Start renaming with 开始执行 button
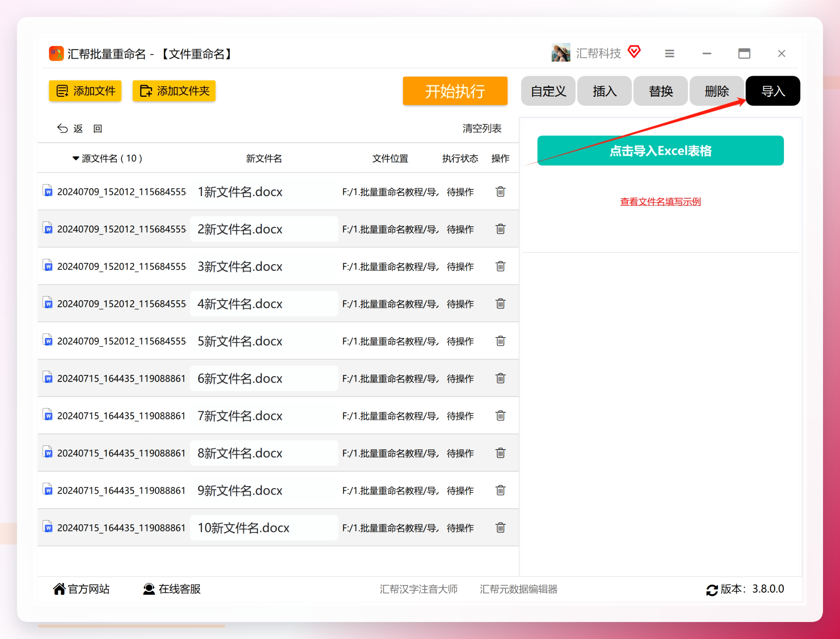 click(455, 91)
